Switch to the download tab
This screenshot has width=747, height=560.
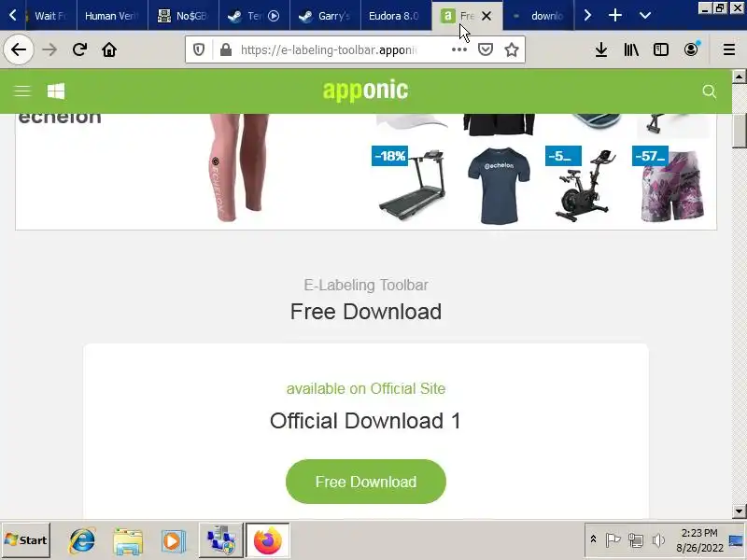click(x=539, y=16)
